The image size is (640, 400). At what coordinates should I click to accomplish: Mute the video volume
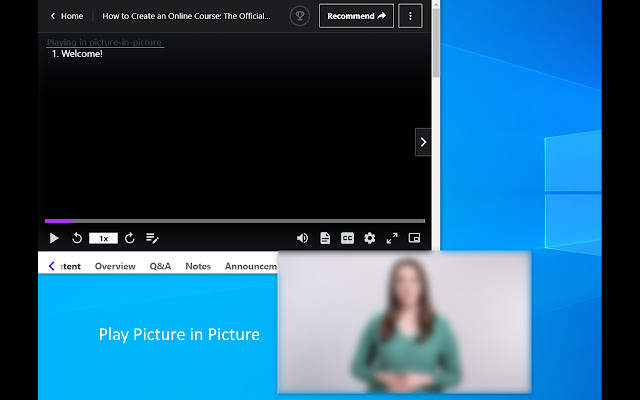pyautogui.click(x=302, y=238)
